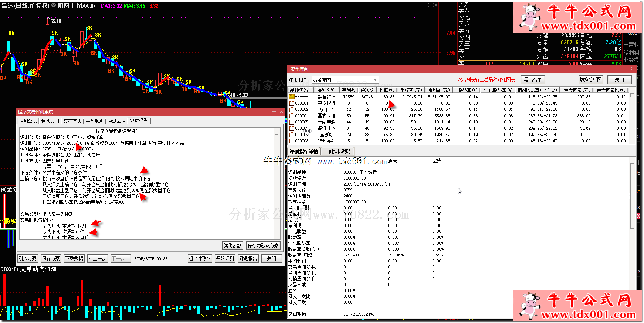Click 保存为默认方案 button
The image size is (644, 323).
[263, 245]
